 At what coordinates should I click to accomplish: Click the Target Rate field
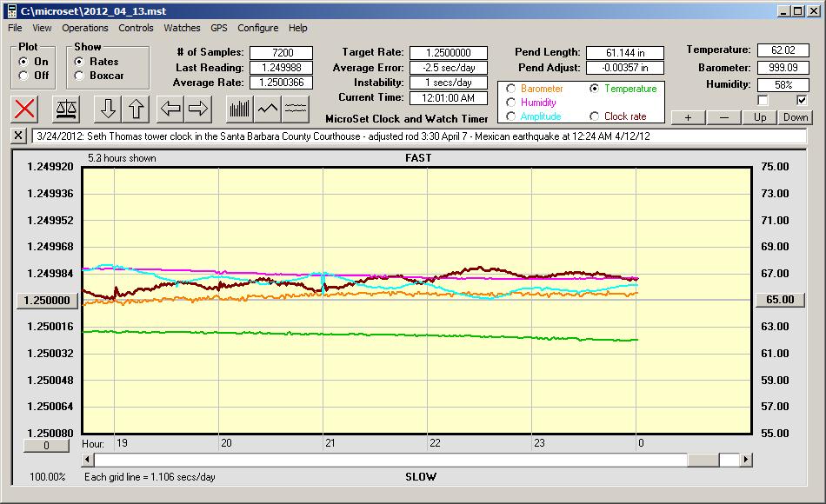pyautogui.click(x=449, y=53)
